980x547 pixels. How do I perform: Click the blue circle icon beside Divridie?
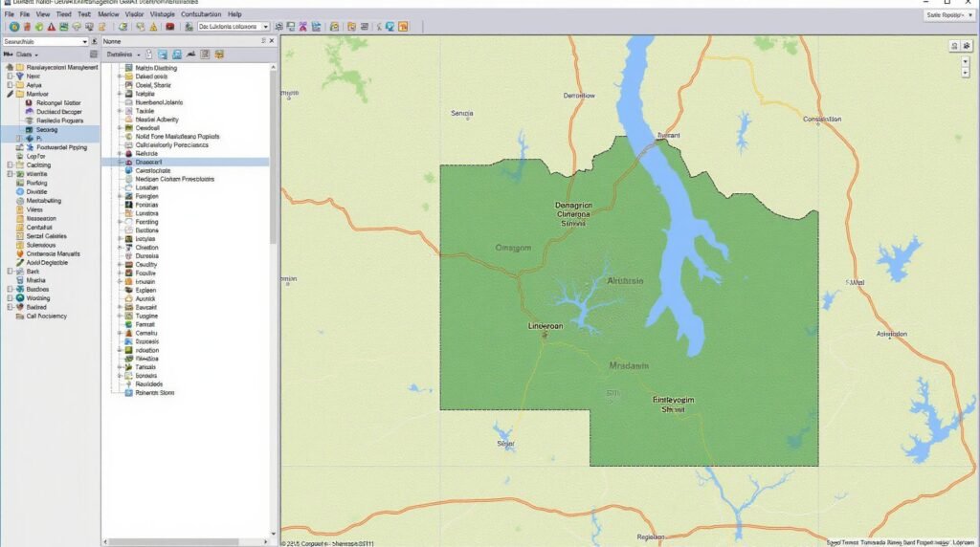(20, 192)
